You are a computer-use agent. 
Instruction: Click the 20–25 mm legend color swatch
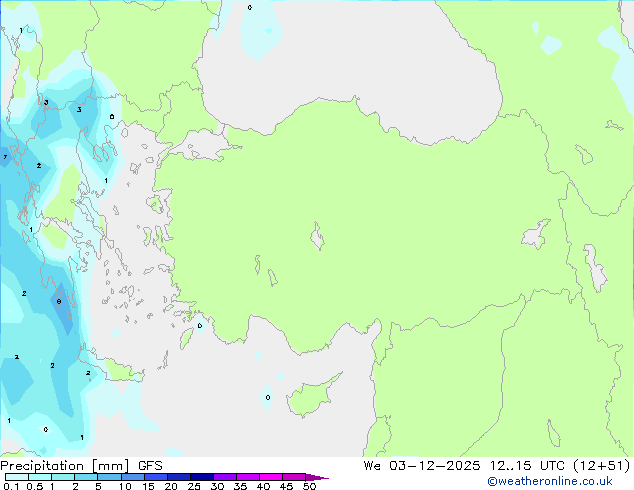178,477
